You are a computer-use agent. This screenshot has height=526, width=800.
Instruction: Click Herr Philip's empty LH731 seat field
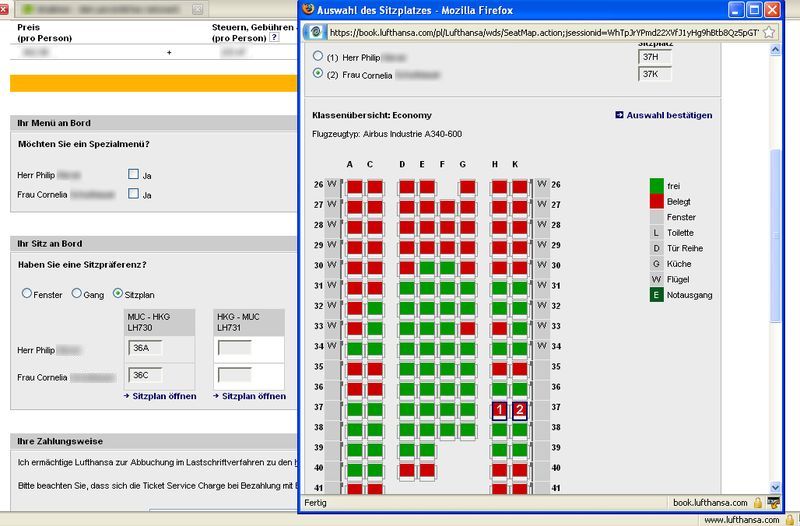pyautogui.click(x=235, y=348)
